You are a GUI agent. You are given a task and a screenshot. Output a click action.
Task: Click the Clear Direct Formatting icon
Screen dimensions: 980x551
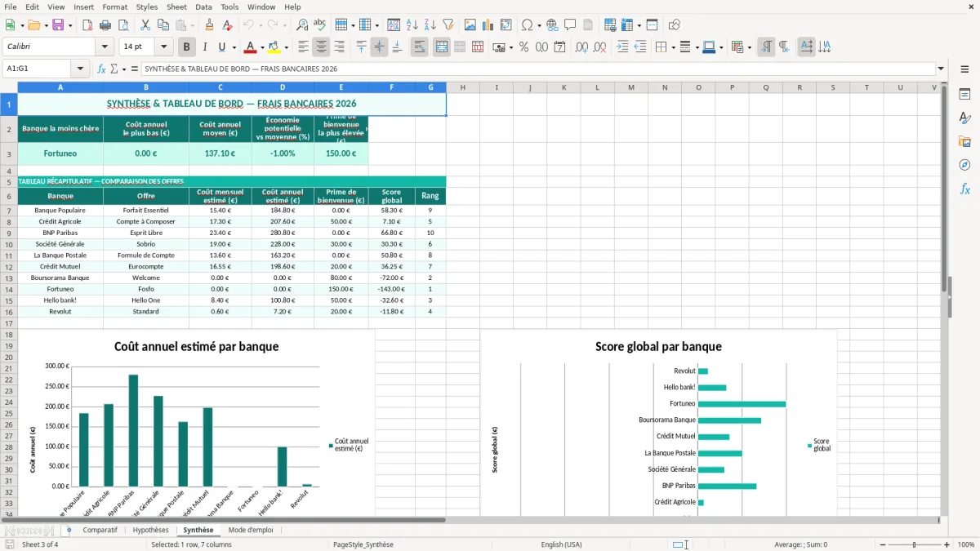(228, 25)
